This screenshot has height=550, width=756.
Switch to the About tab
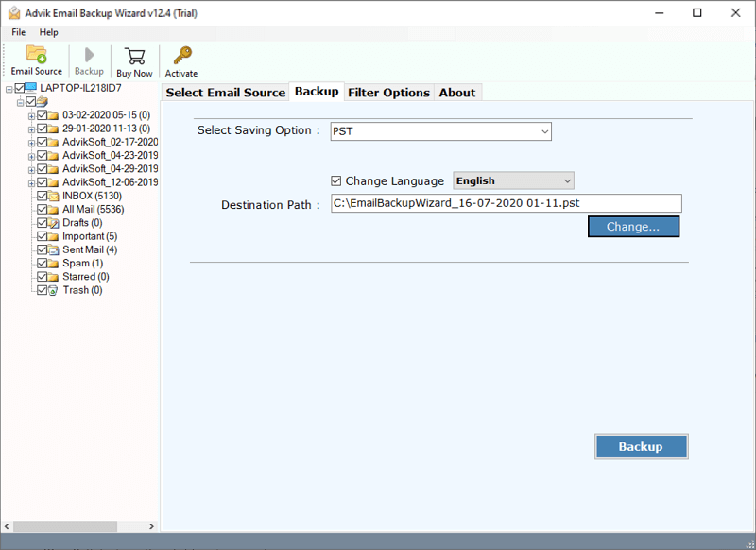[x=457, y=93]
